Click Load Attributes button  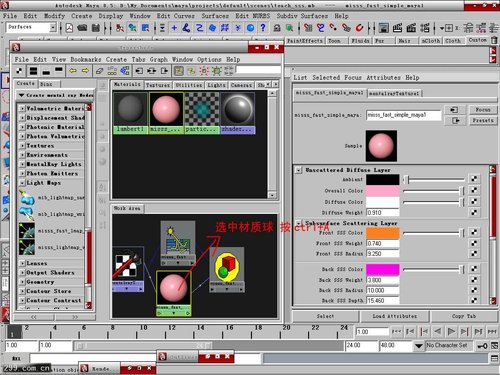(x=395, y=316)
